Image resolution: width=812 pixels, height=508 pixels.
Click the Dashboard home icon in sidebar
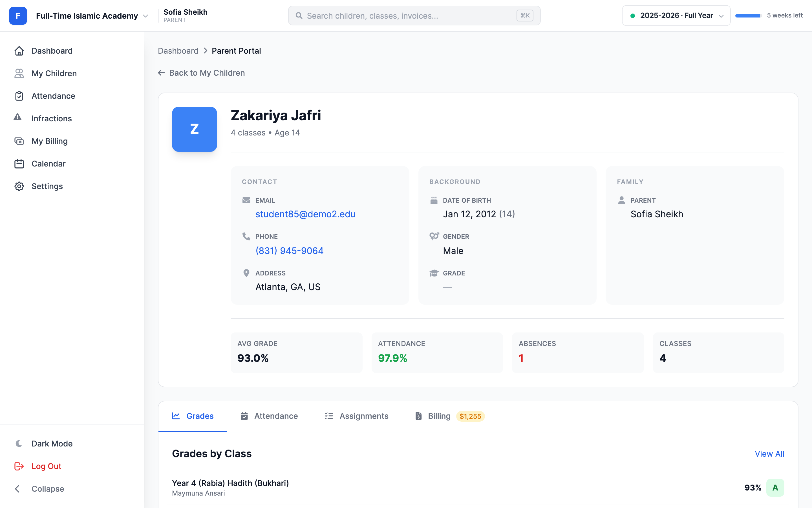[19, 51]
